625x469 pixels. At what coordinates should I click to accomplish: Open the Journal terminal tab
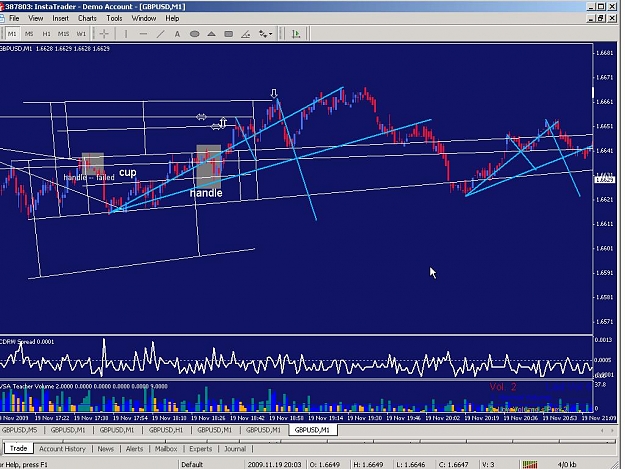235,449
